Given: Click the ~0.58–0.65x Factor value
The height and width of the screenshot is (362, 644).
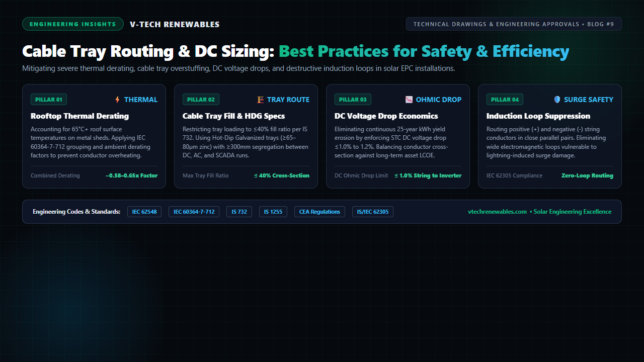Looking at the screenshot, I should tap(131, 175).
